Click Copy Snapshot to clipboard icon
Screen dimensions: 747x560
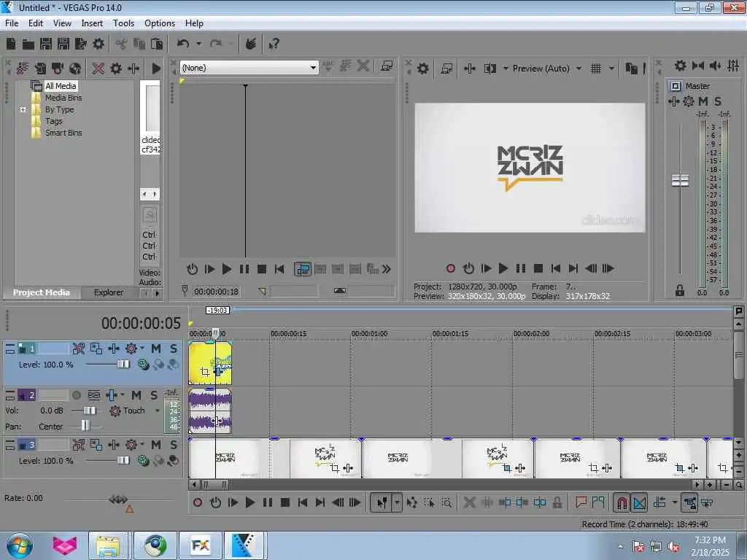(x=631, y=69)
